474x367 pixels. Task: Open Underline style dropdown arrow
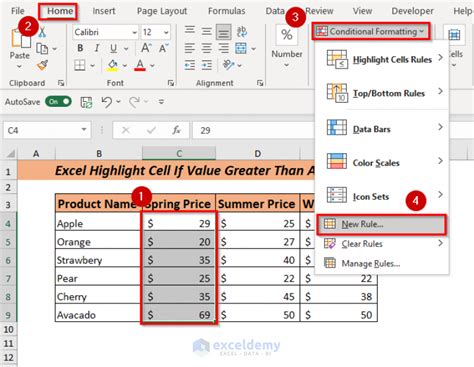126,49
